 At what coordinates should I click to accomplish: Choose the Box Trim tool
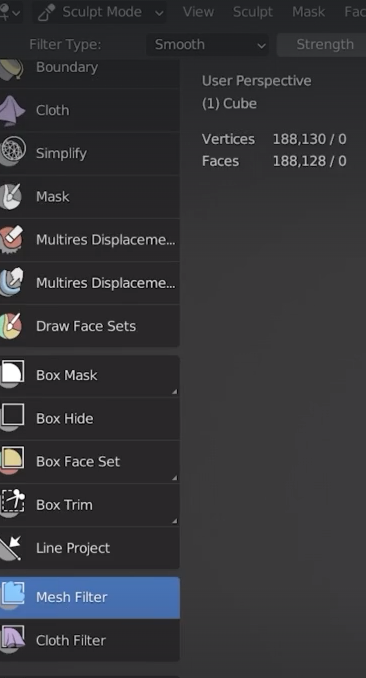click(90, 505)
